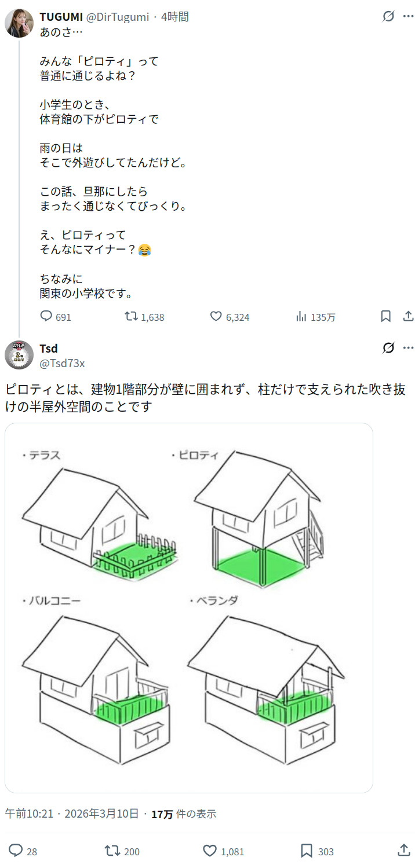Bookmark TUGUMI's tweet
The width and height of the screenshot is (415, 868).
pyautogui.click(x=385, y=316)
